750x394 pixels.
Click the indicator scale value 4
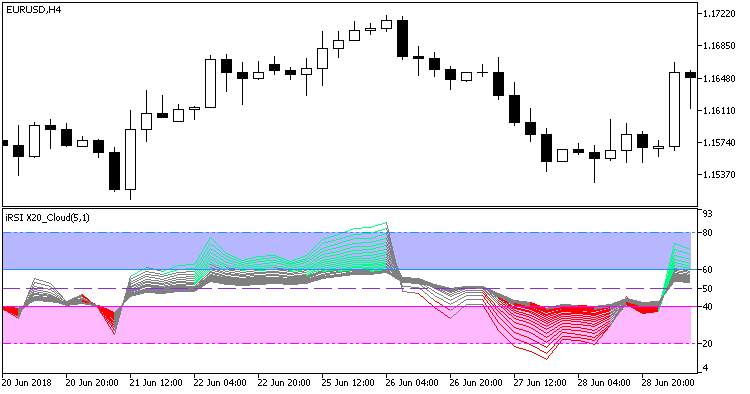(706, 368)
